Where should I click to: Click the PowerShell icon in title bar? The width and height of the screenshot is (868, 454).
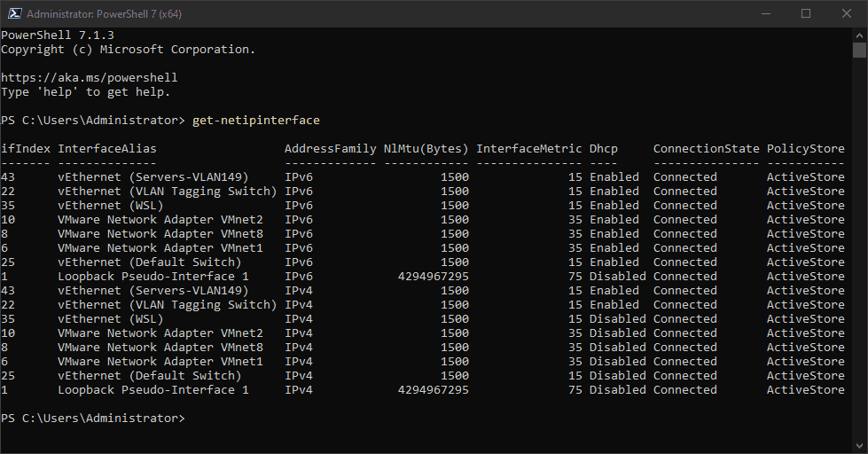[13, 13]
